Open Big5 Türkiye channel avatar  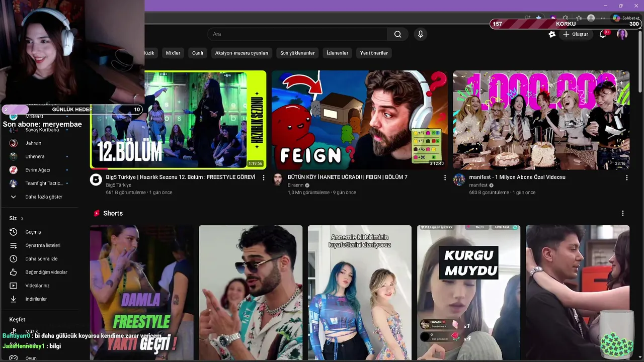[96, 180]
